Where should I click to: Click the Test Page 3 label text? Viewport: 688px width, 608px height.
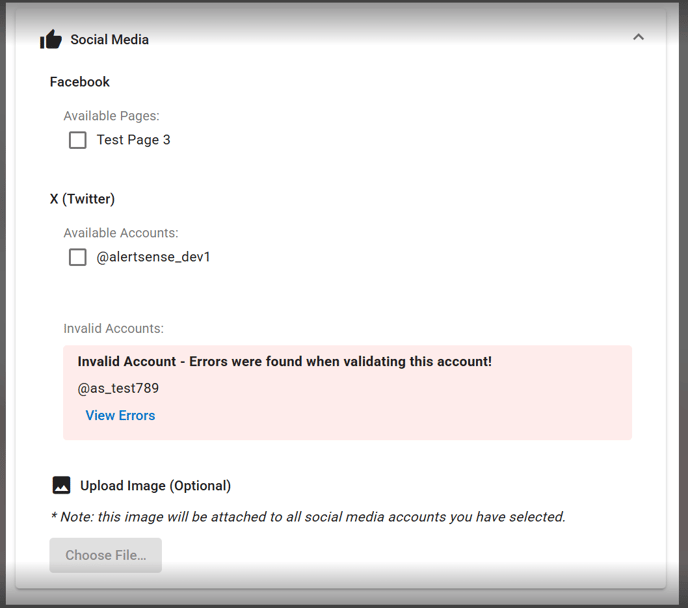coord(133,139)
